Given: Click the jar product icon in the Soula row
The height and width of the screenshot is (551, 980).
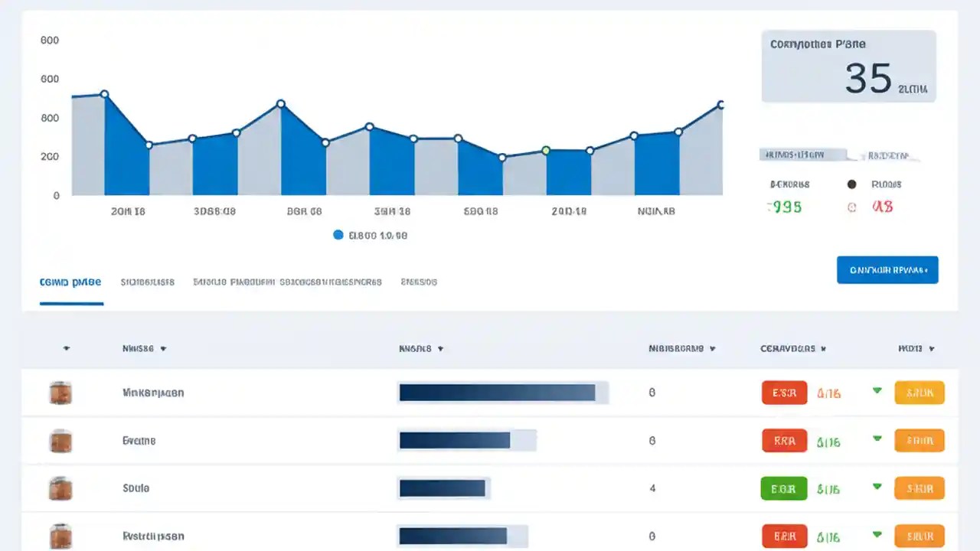Looking at the screenshot, I should click(x=60, y=488).
